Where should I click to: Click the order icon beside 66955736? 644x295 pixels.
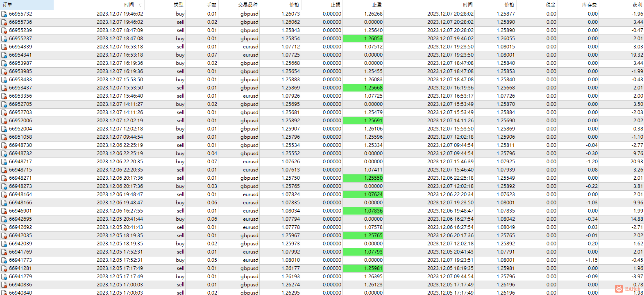4,22
